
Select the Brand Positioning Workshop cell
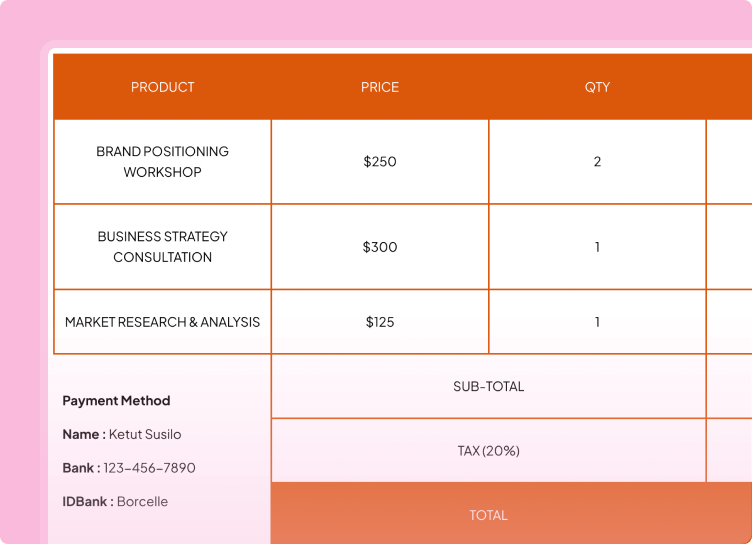(162, 162)
